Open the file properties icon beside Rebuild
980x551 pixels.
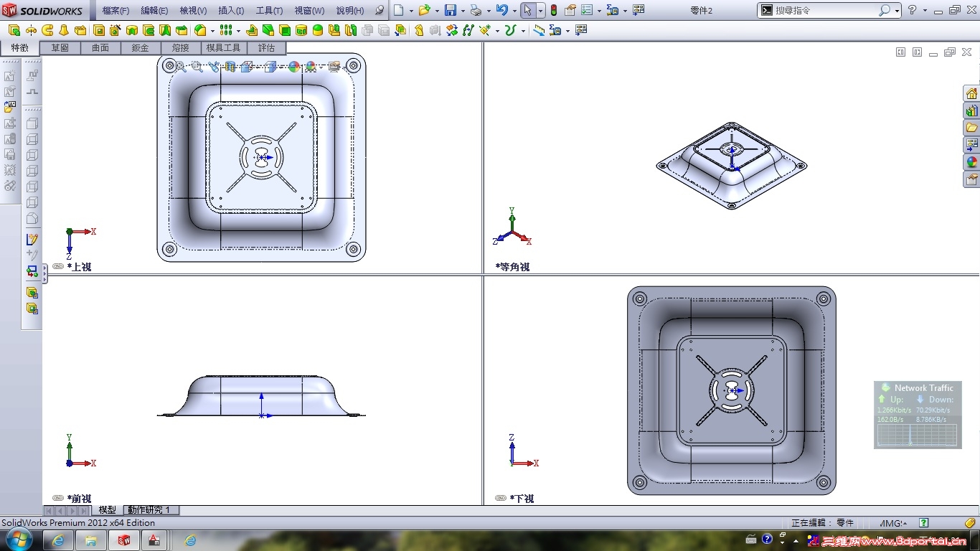coord(570,11)
